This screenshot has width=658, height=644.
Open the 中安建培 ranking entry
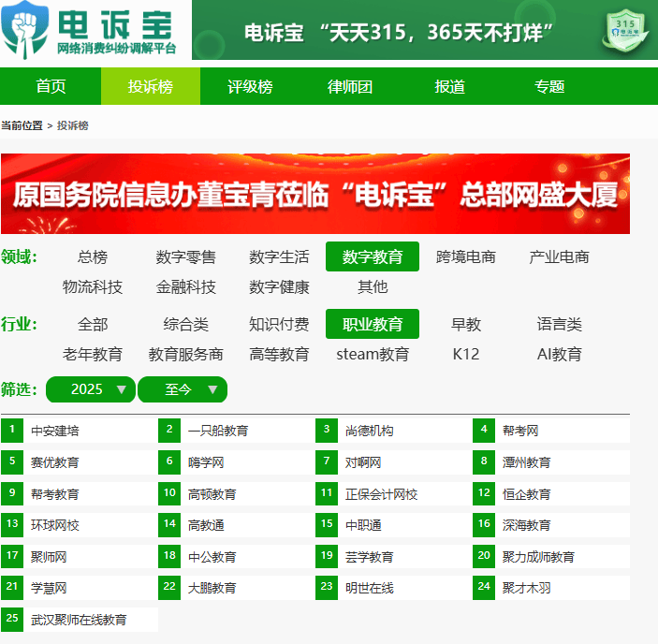55,431
